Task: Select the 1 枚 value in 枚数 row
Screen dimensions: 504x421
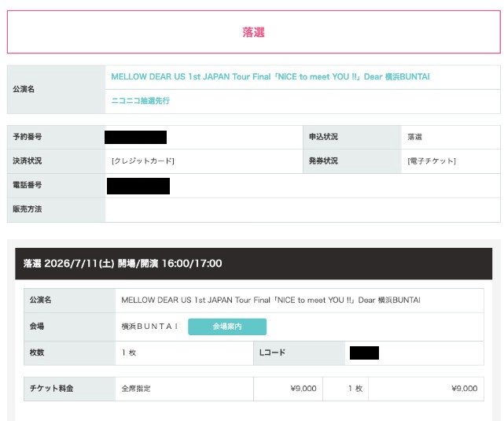Action: point(129,353)
